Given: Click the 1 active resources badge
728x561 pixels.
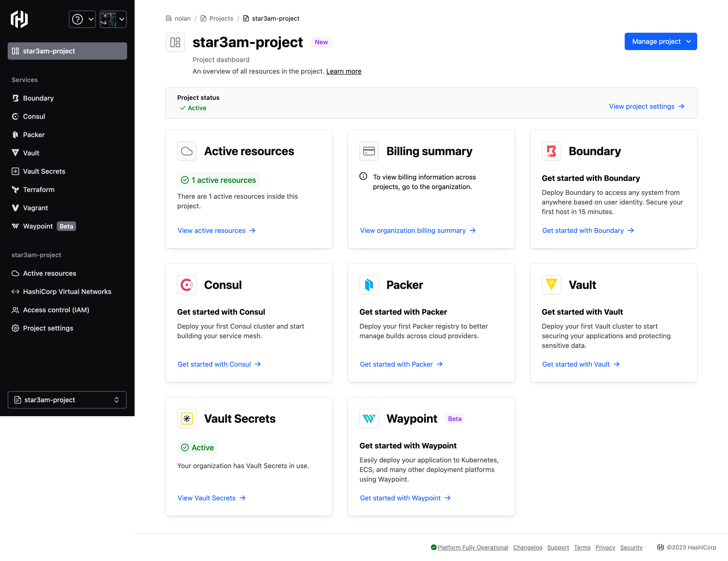Looking at the screenshot, I should coord(218,180).
